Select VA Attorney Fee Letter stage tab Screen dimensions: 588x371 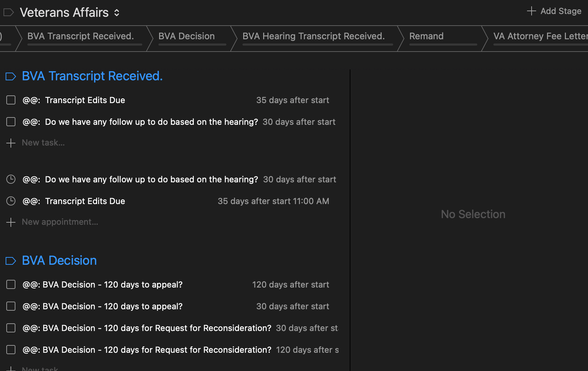click(540, 36)
